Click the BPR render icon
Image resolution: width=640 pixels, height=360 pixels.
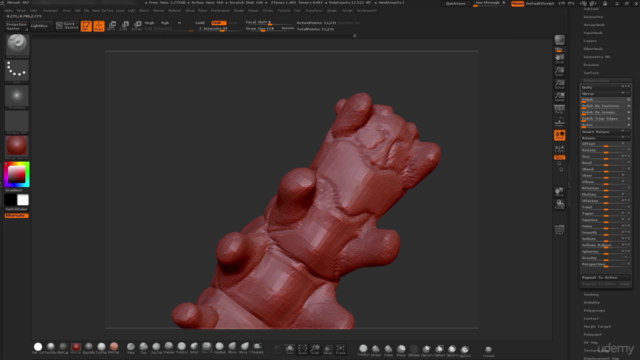point(559,41)
